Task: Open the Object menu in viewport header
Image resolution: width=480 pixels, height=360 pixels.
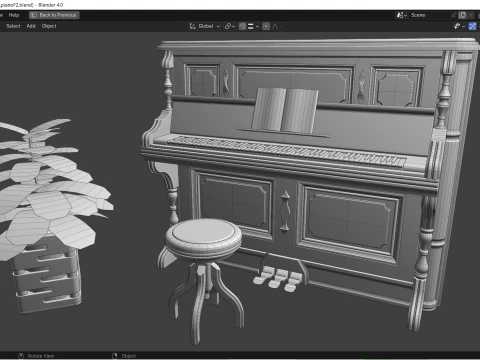Action: coord(49,26)
